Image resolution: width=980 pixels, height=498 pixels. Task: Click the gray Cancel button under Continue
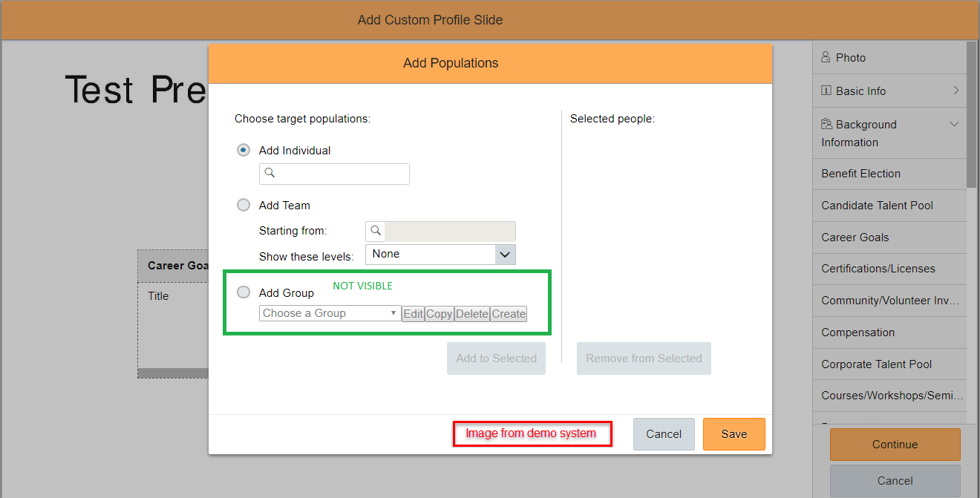pyautogui.click(x=895, y=481)
